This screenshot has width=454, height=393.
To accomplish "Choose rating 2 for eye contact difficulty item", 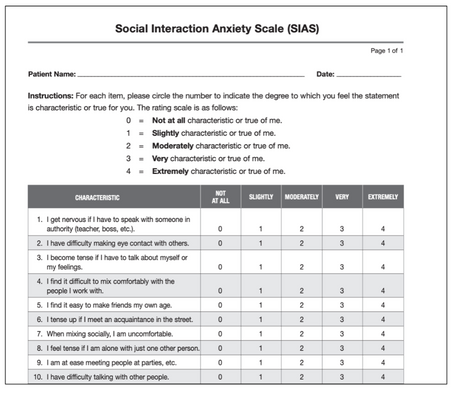I will (x=301, y=243).
